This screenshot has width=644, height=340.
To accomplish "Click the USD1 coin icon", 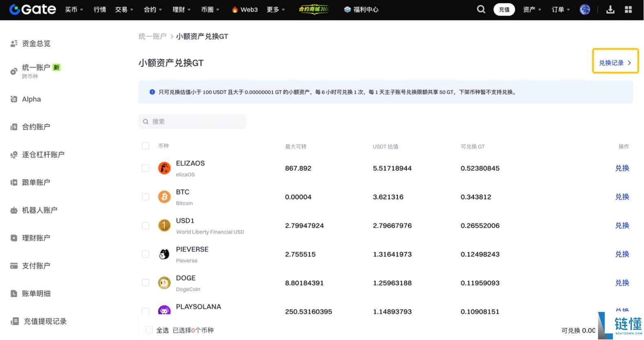I will pos(164,225).
